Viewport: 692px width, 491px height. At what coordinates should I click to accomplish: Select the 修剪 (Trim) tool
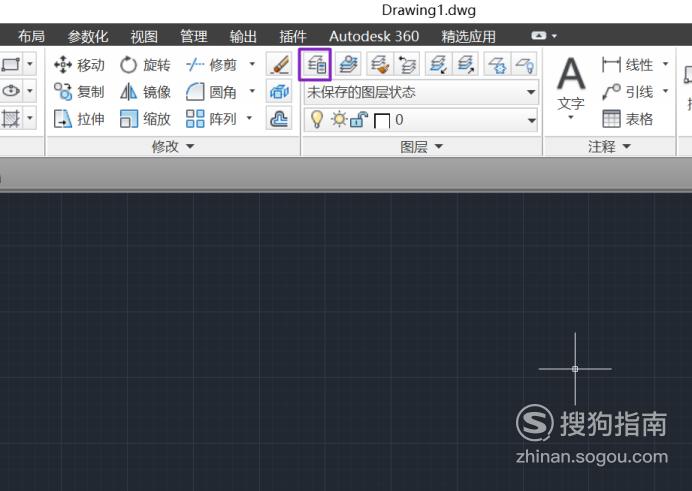click(x=212, y=65)
